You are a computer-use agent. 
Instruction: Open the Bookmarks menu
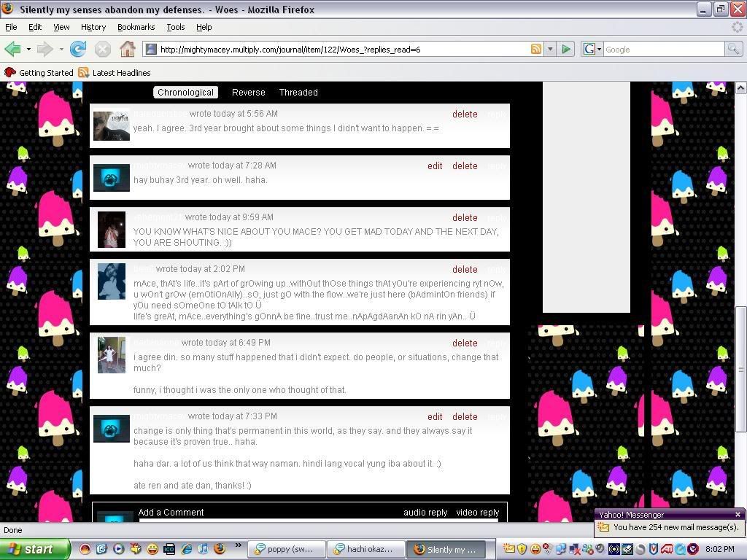point(136,27)
